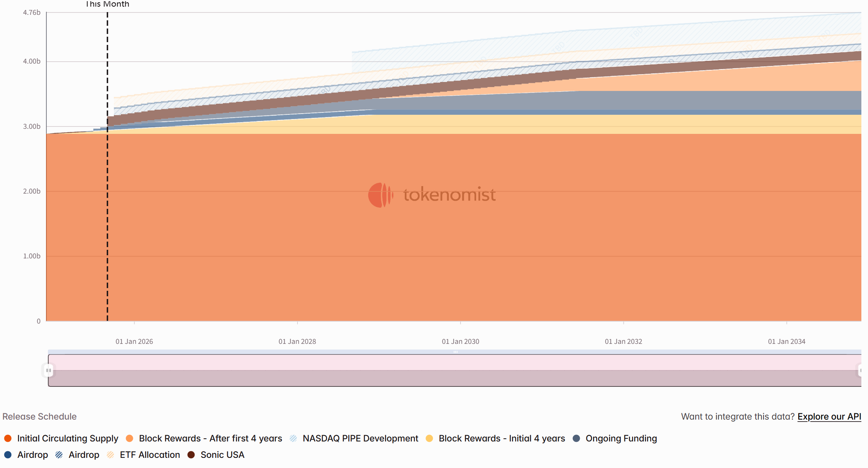The width and height of the screenshot is (868, 468).
Task: Click the Ongoing Funding legend marker
Action: coord(576,438)
